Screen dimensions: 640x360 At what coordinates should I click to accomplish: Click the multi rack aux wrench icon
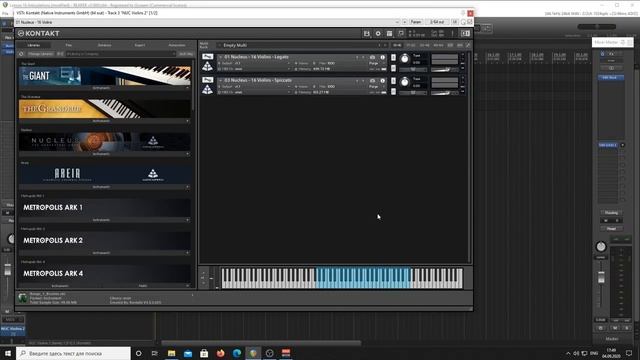[x=469, y=45]
